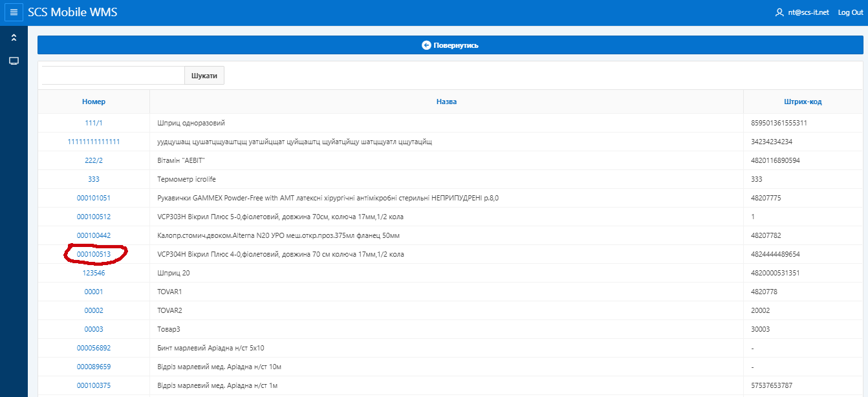The height and width of the screenshot is (397, 868).
Task: Go back with the Повернутись button
Action: point(450,45)
